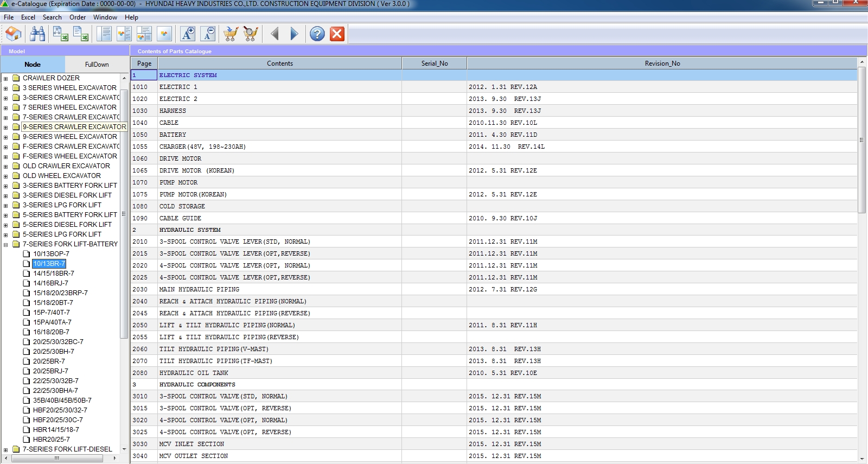Click the Serial_No column header

(435, 63)
